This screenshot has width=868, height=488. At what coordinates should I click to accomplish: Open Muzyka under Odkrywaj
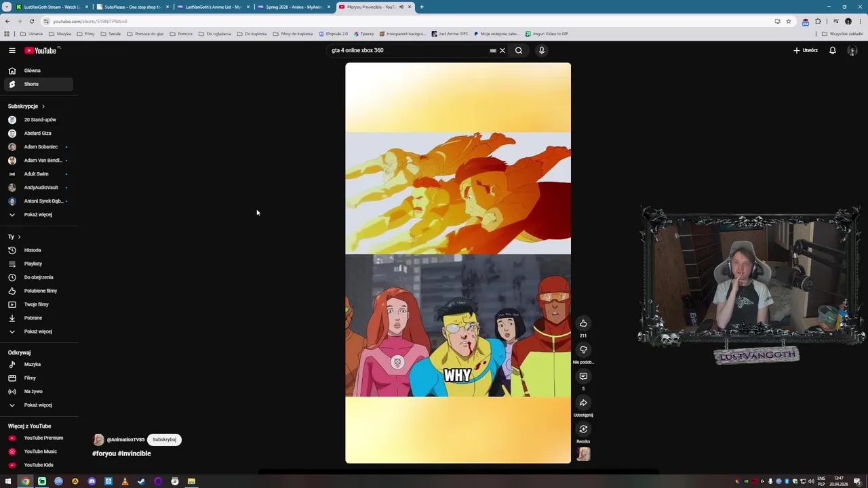39,365
